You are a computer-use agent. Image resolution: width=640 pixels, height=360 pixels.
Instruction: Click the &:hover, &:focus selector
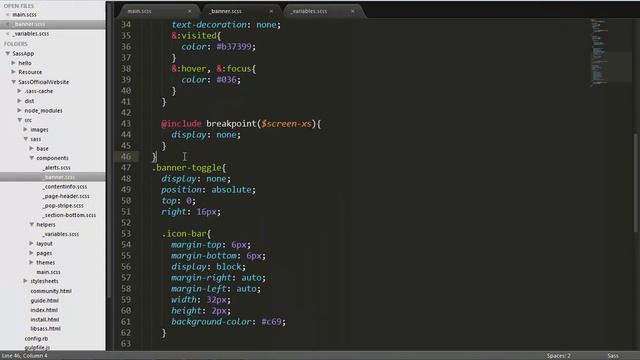(213, 69)
